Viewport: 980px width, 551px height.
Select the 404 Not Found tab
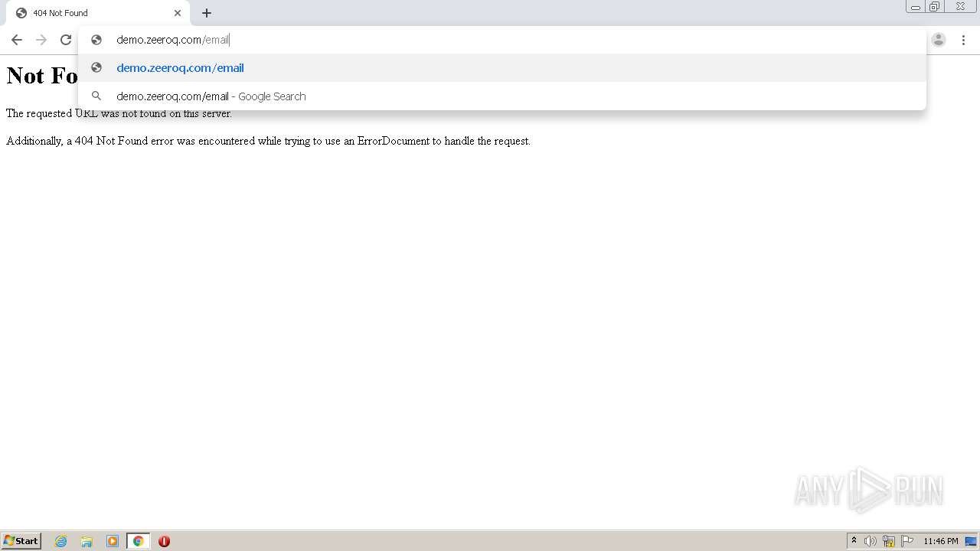(x=98, y=13)
